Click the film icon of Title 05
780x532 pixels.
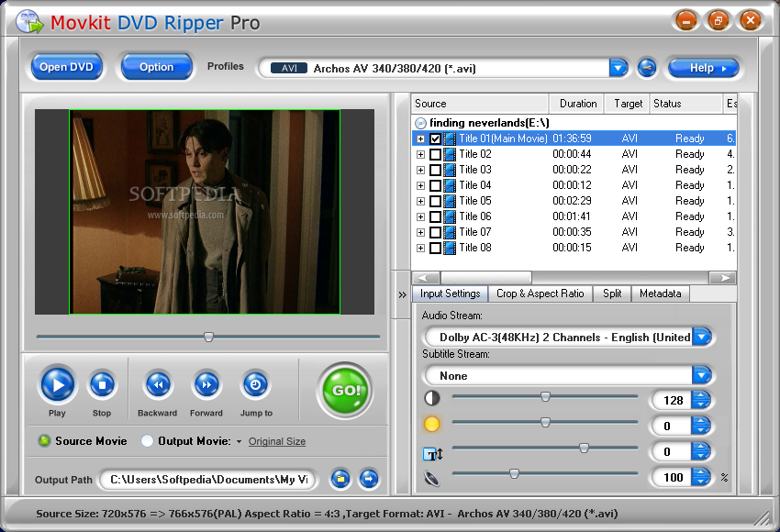coord(450,201)
